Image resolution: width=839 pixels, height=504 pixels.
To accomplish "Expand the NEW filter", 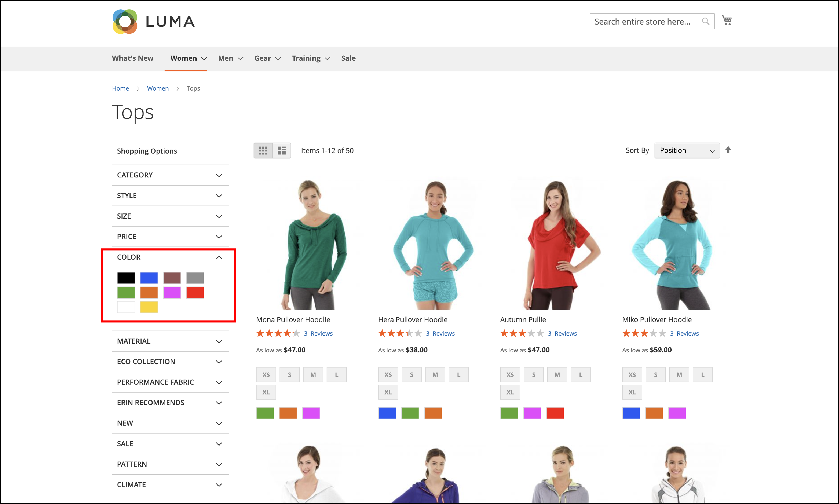I will tap(170, 423).
